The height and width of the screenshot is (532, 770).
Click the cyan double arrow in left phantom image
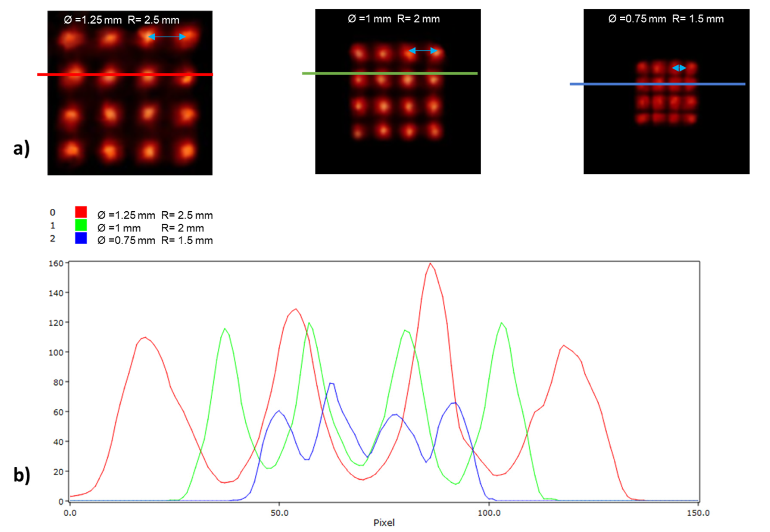tap(167, 37)
